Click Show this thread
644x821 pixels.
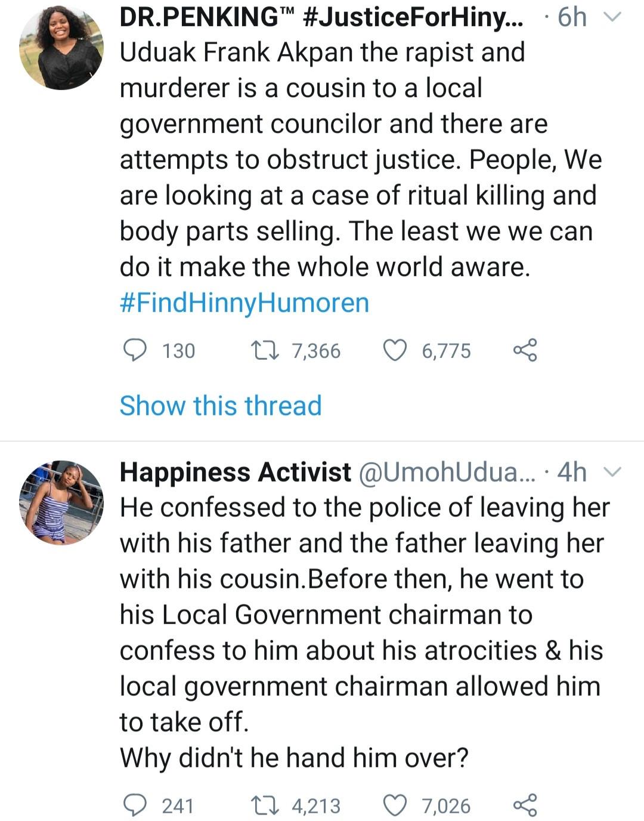pos(221,406)
